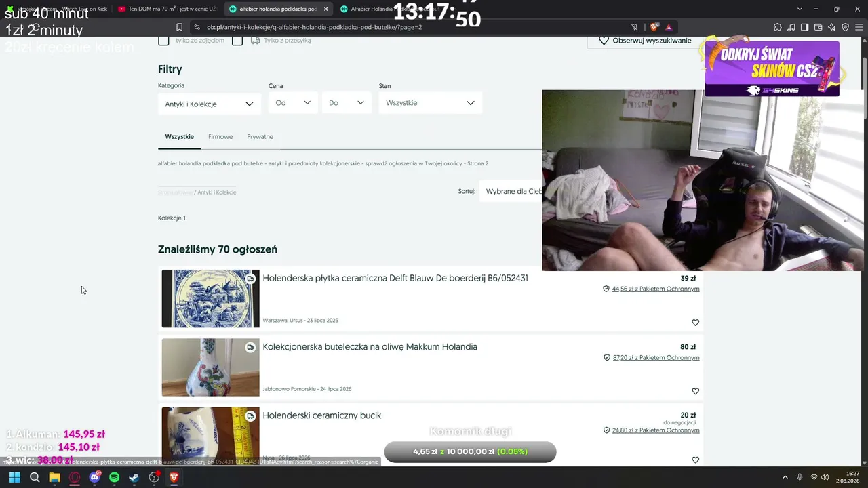Open the browser hamburger main menu
This screenshot has width=868, height=488.
click(859, 27)
